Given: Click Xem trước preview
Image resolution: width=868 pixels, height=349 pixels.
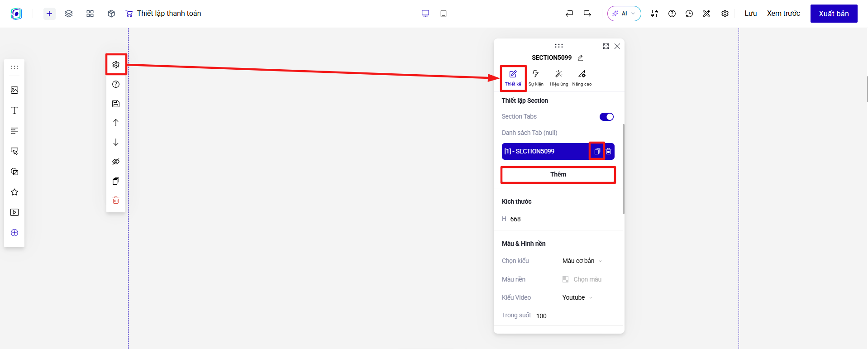Looking at the screenshot, I should pyautogui.click(x=783, y=14).
